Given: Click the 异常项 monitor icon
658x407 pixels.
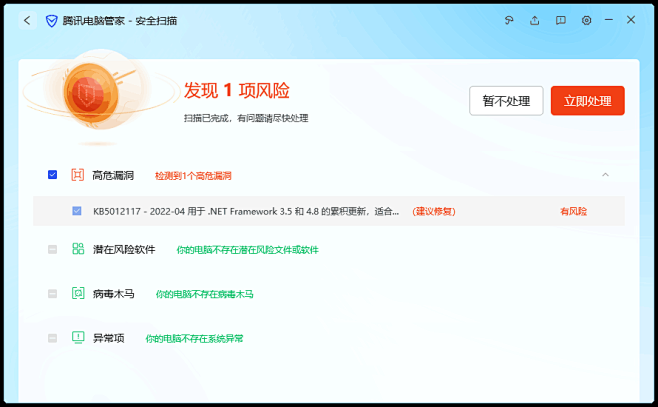Looking at the screenshot, I should click(x=78, y=338).
